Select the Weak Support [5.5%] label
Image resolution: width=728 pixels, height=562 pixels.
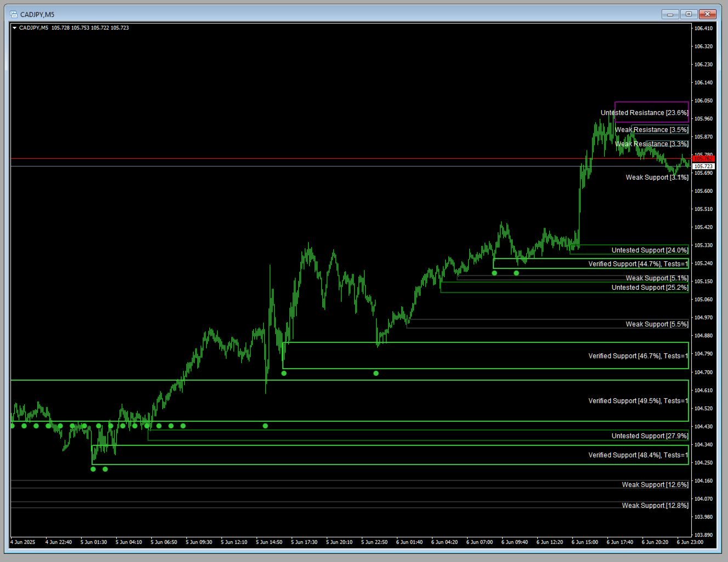[x=657, y=324]
